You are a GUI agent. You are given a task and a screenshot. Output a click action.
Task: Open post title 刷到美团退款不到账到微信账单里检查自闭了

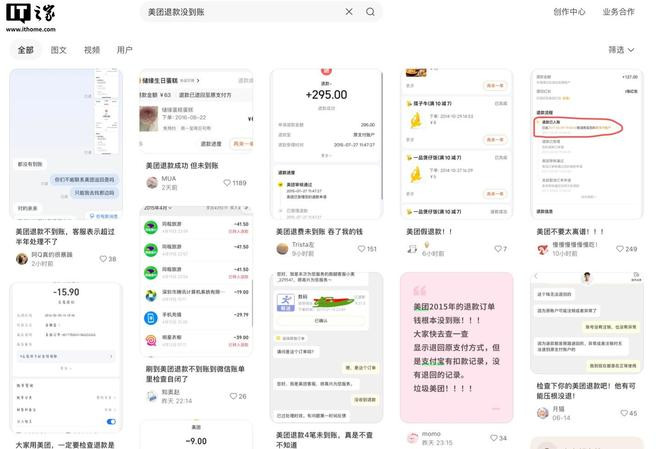tap(195, 374)
